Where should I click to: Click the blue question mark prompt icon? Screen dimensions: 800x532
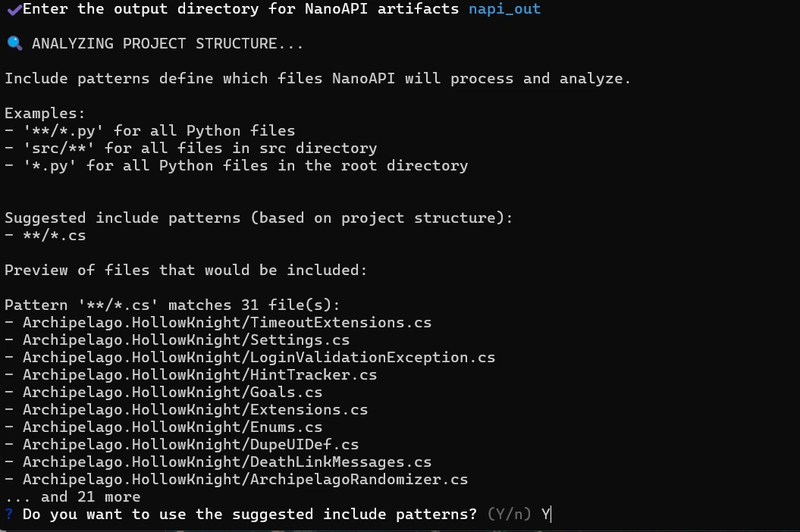(x=9, y=514)
